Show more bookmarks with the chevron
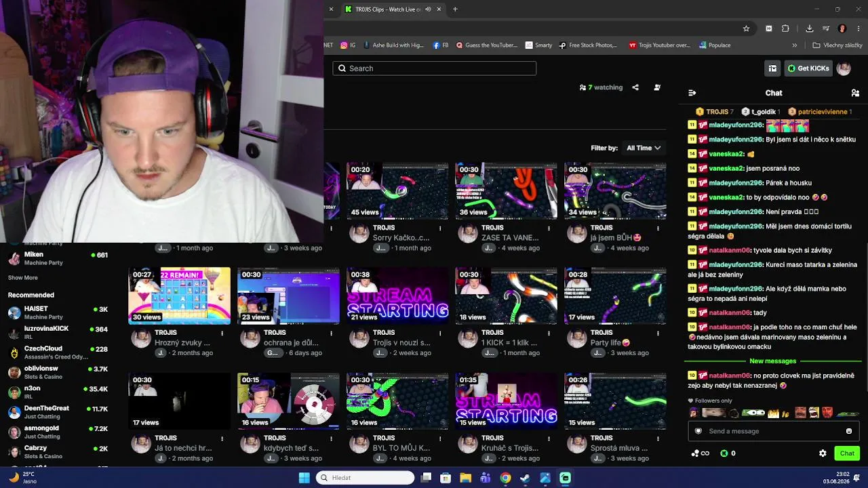Screen dimensions: 868x488 coord(795,45)
